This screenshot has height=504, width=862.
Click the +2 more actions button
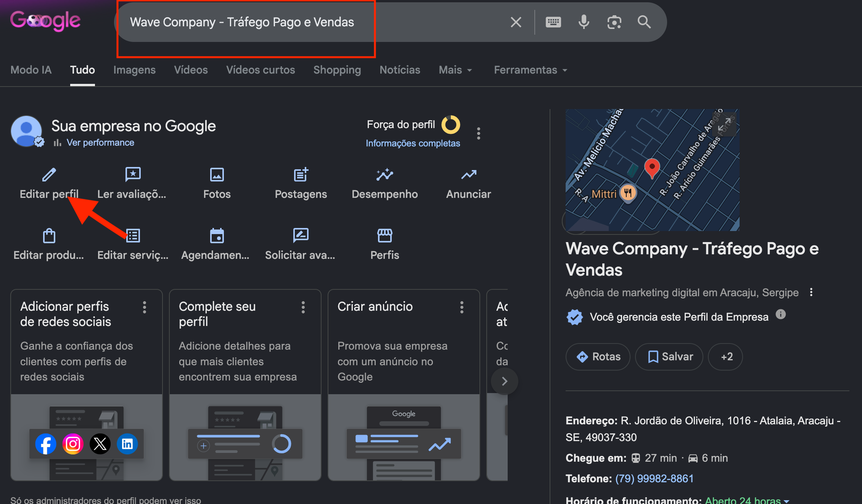[725, 357]
